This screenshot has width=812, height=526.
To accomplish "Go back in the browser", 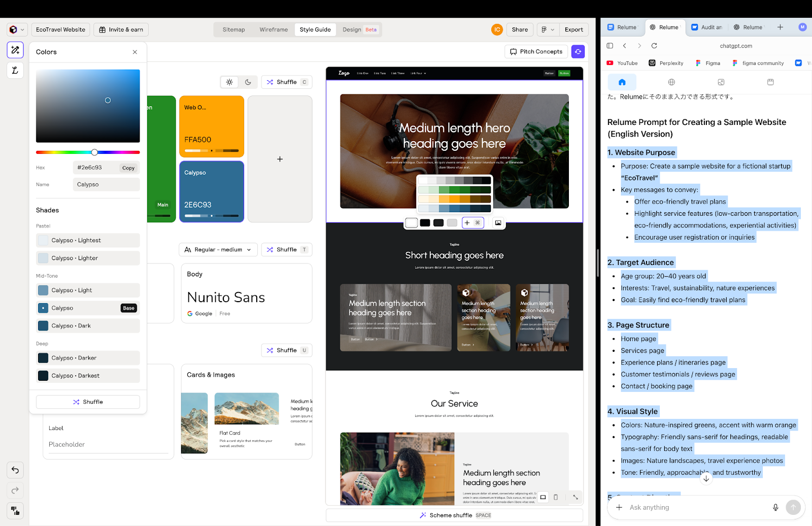I will point(625,46).
